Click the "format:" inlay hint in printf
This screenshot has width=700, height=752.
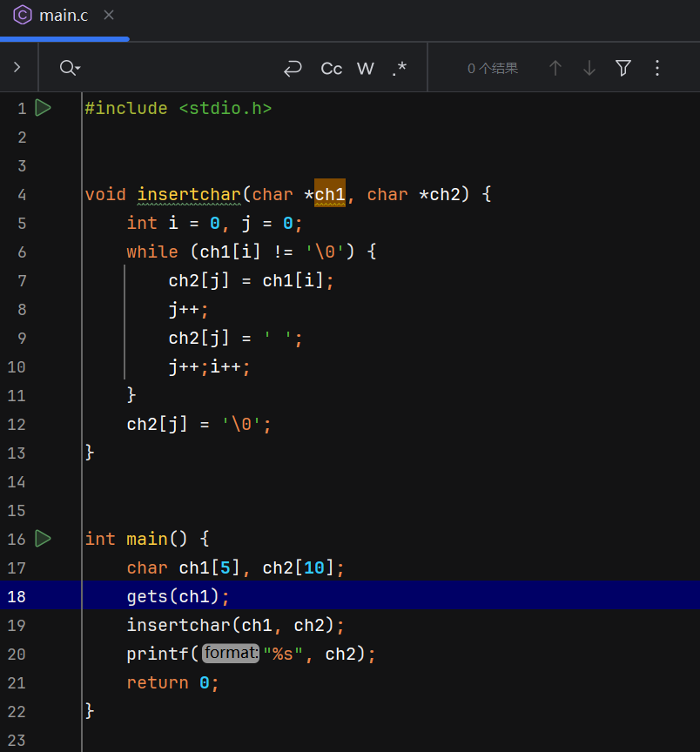pyautogui.click(x=231, y=654)
